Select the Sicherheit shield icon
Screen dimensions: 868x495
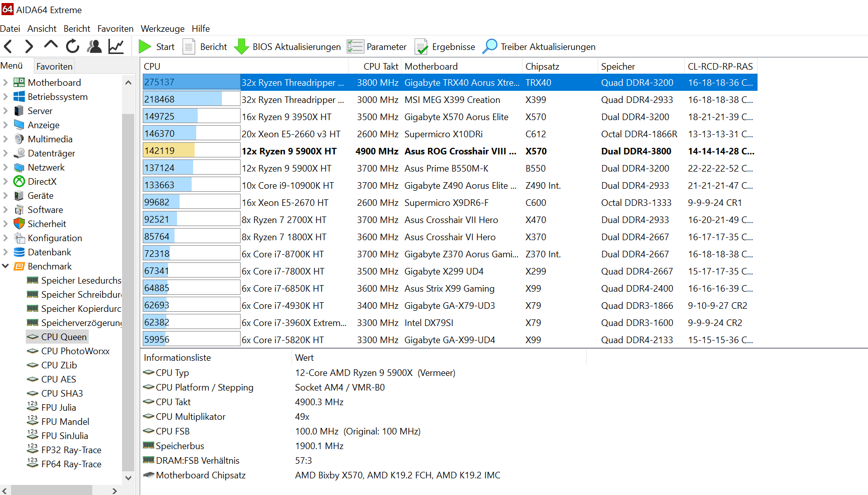tap(19, 224)
